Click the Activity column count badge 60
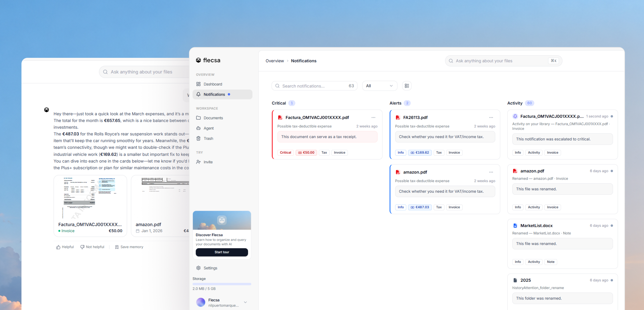The width and height of the screenshot is (644, 310). (x=529, y=103)
